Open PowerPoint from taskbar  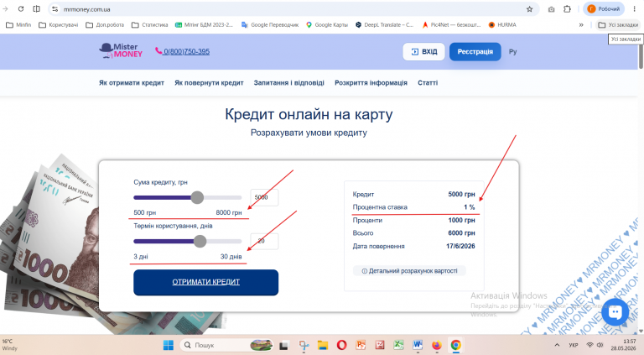tap(361, 346)
